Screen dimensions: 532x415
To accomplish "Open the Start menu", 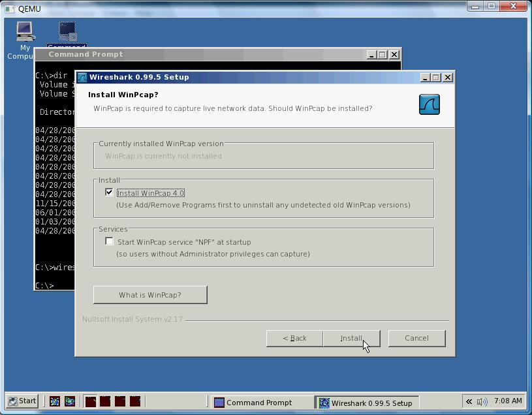I will (x=22, y=401).
